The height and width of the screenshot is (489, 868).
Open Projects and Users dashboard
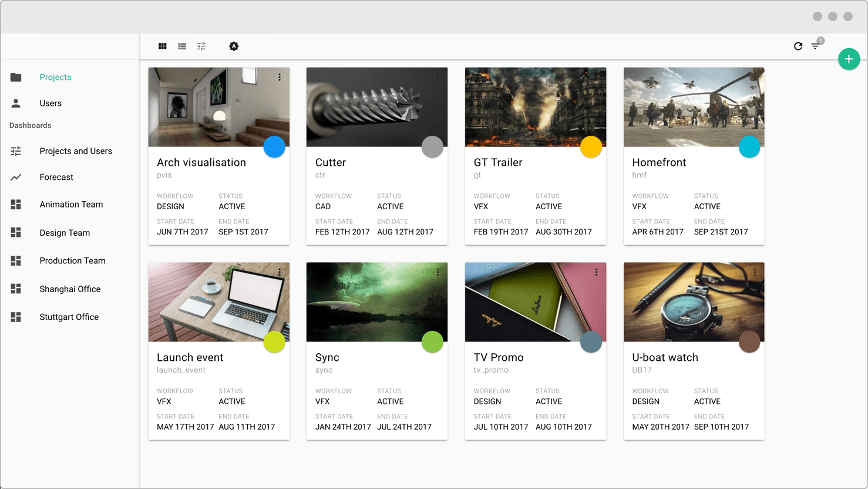76,151
